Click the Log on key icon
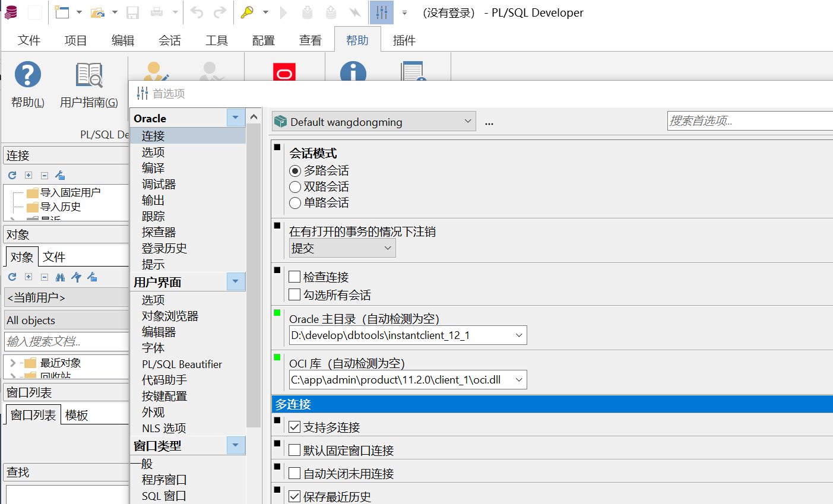The height and width of the screenshot is (504, 833). (x=247, y=12)
